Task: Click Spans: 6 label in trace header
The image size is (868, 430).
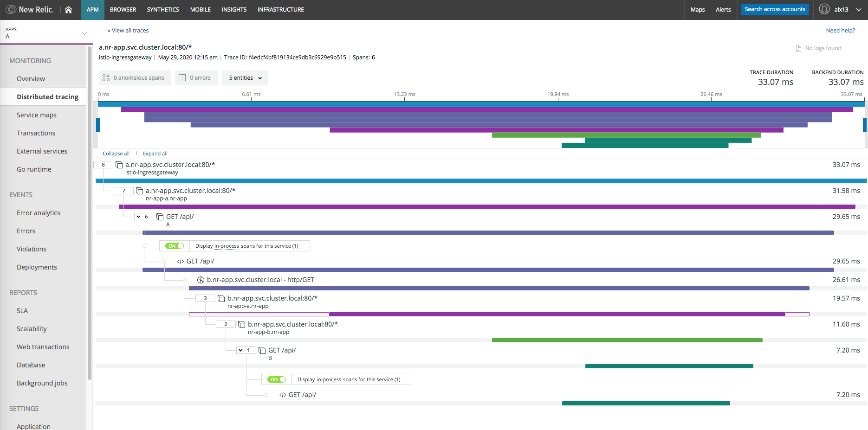Action: pyautogui.click(x=364, y=58)
